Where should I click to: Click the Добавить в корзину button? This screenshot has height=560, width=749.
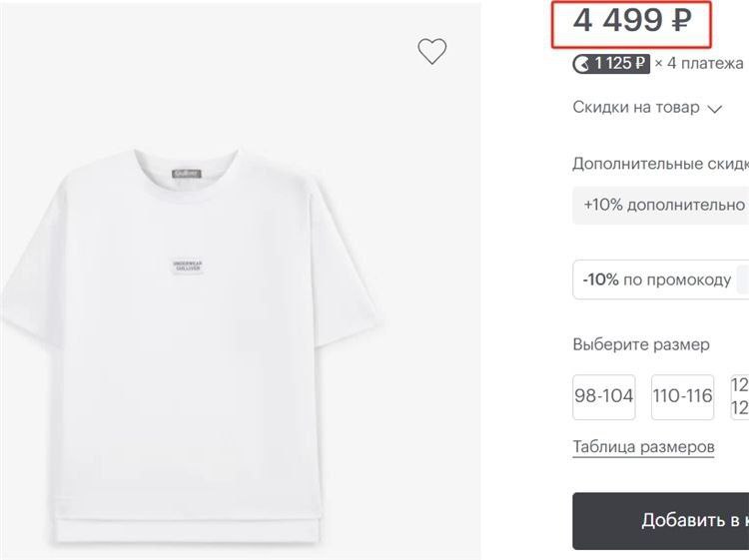[x=661, y=521]
